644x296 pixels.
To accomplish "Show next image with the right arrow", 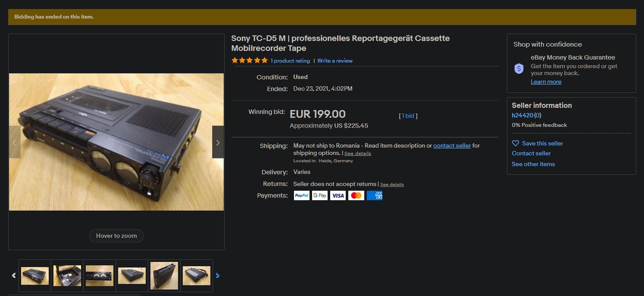I will (x=218, y=142).
